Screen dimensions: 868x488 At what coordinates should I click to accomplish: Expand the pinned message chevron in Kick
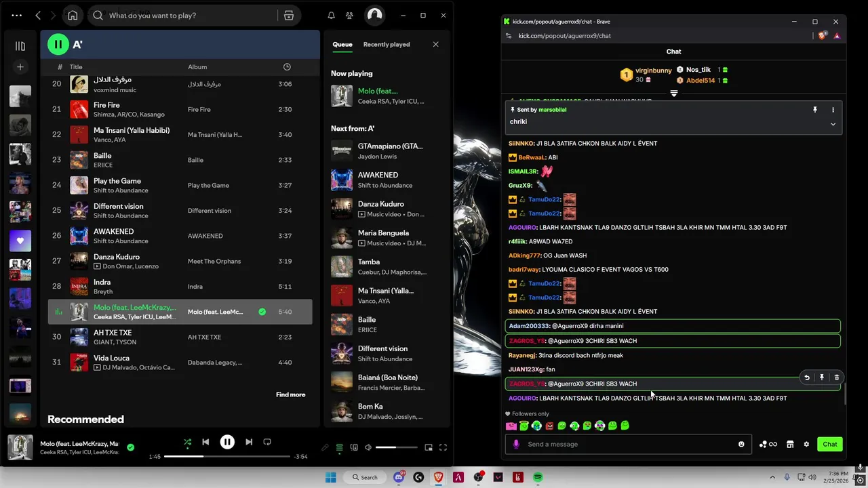pos(833,124)
